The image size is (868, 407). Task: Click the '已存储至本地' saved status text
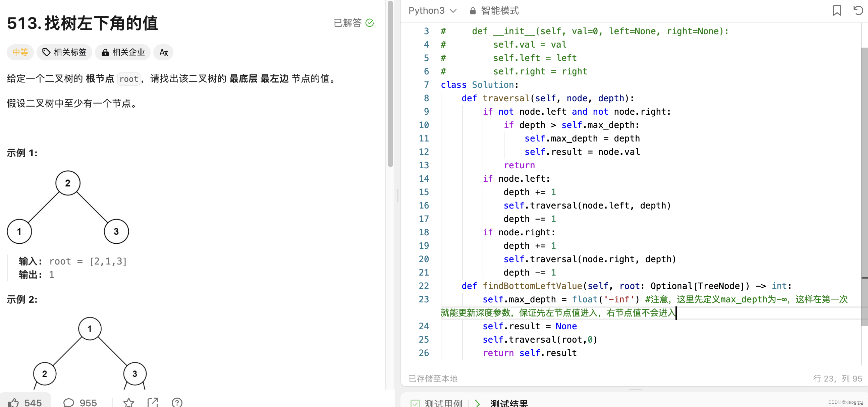(x=433, y=379)
